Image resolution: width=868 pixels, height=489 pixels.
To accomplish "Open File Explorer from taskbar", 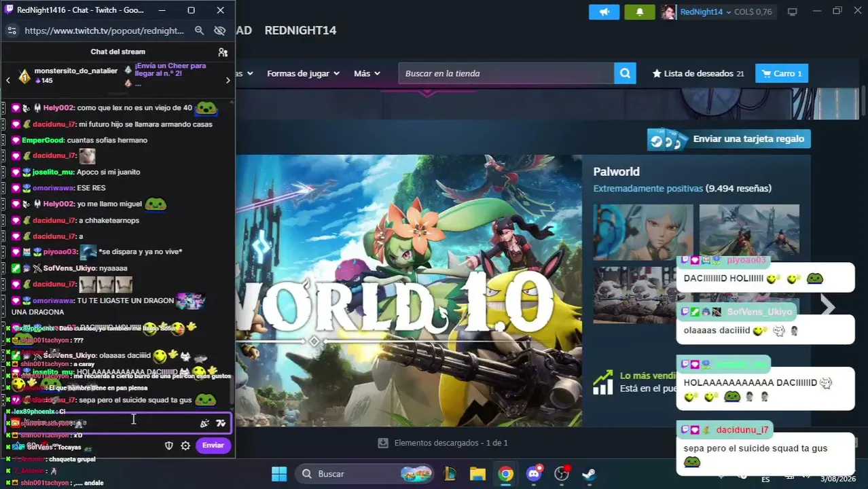I will pyautogui.click(x=477, y=474).
